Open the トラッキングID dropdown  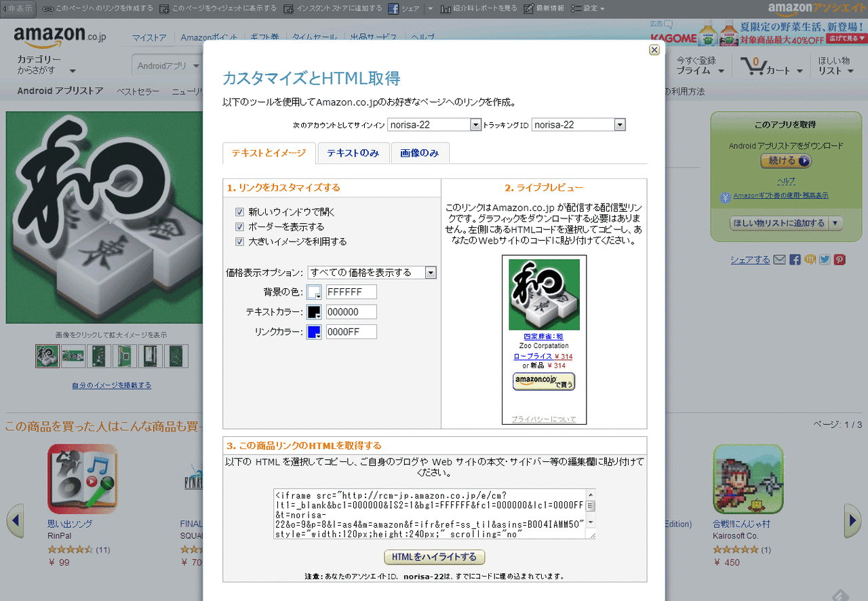click(x=578, y=125)
